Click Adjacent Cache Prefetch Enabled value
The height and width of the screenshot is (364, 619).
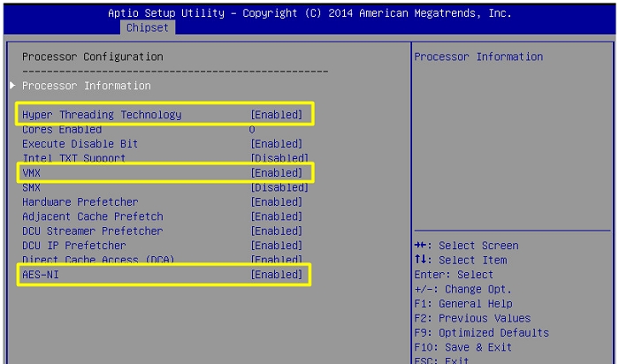coord(277,216)
